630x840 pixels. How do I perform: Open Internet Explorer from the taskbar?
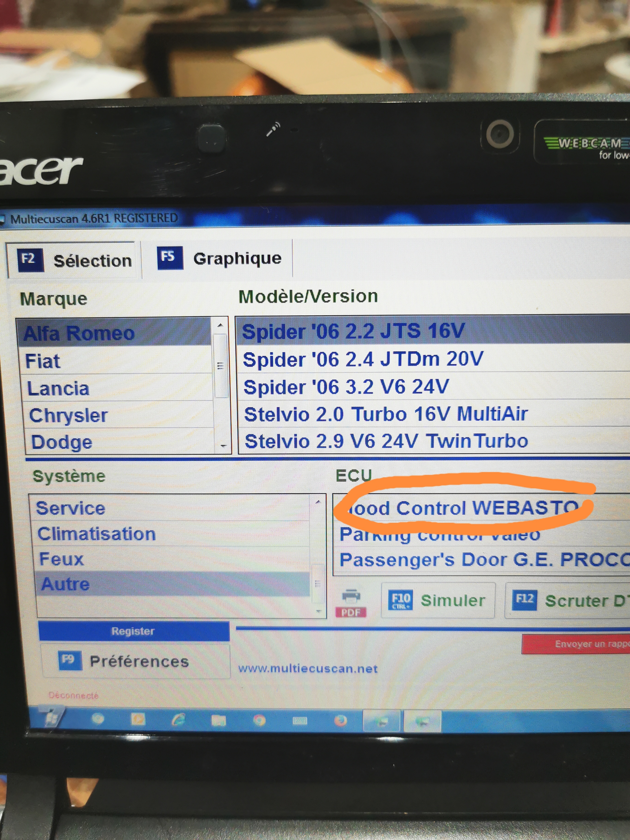(178, 719)
